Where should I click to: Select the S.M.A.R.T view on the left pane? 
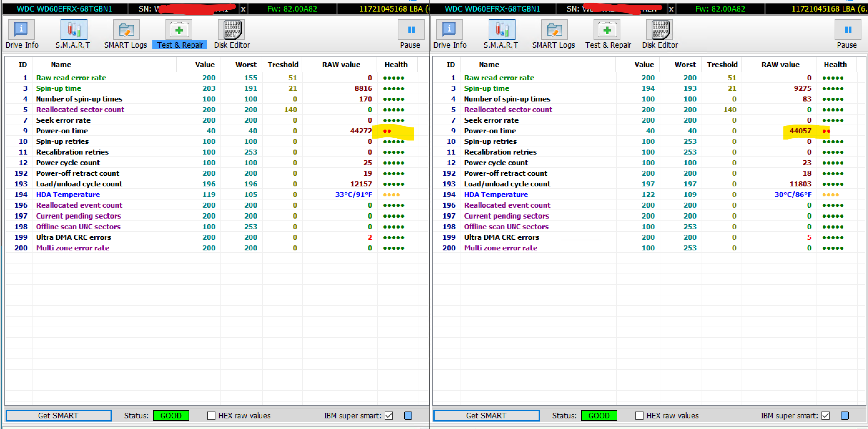click(x=73, y=33)
